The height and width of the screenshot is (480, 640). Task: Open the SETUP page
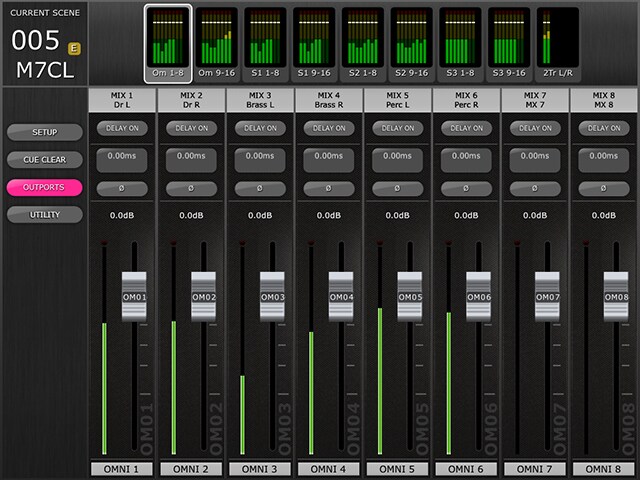[44, 132]
